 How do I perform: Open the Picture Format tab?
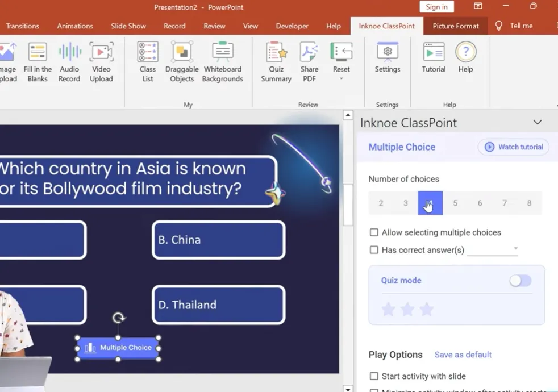click(456, 26)
